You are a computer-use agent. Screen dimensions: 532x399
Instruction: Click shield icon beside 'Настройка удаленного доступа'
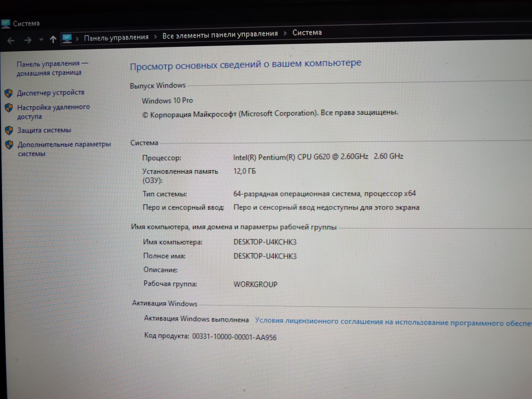click(9, 107)
